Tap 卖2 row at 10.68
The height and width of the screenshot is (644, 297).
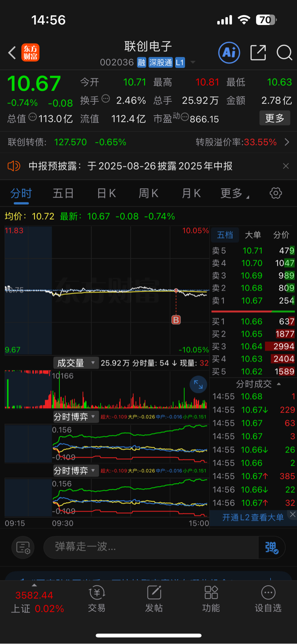click(x=253, y=288)
